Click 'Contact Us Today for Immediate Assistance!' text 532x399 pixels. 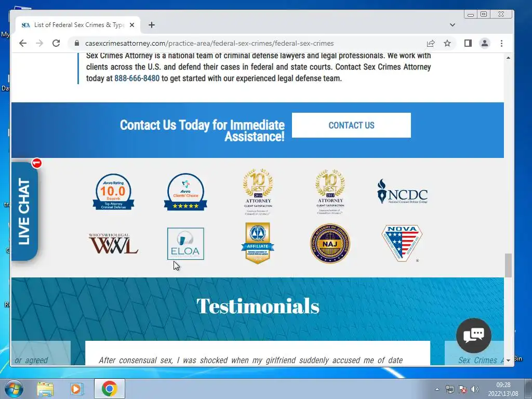[202, 130]
